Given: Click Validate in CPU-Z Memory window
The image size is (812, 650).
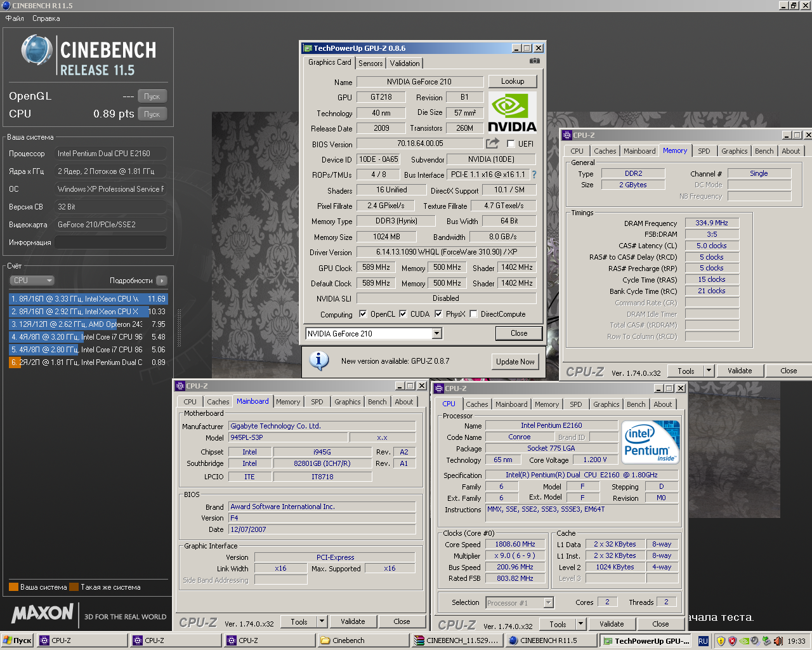Looking at the screenshot, I should pos(740,371).
